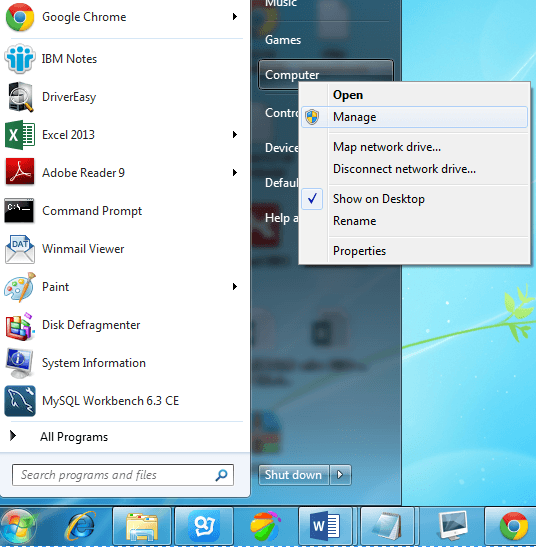This screenshot has width=536, height=547.
Task: Open Games link in Start menu
Action: pos(283,40)
